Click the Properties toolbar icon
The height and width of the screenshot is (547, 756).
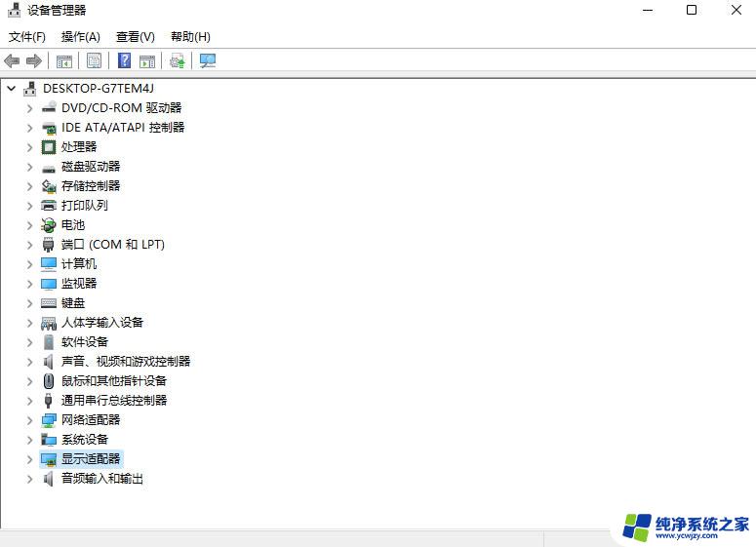point(94,60)
